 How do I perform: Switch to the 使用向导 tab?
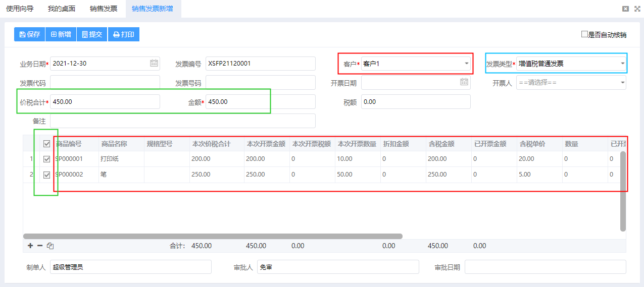(19, 9)
